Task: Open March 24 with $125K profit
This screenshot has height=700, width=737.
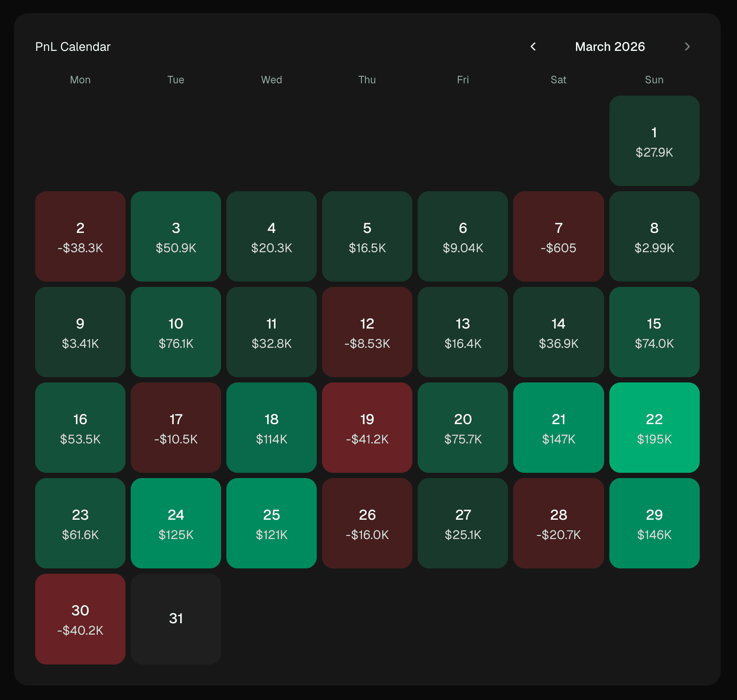Action: 175,523
